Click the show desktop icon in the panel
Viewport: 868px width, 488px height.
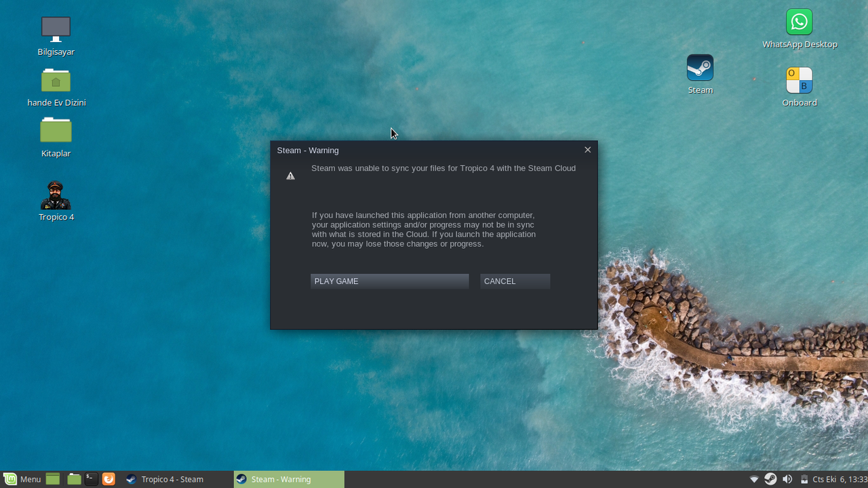click(53, 479)
